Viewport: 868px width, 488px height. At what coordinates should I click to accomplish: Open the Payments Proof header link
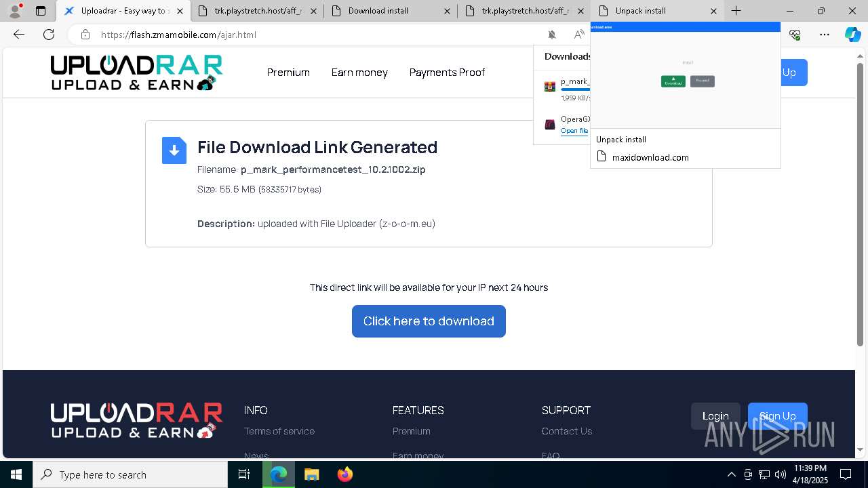click(x=447, y=73)
